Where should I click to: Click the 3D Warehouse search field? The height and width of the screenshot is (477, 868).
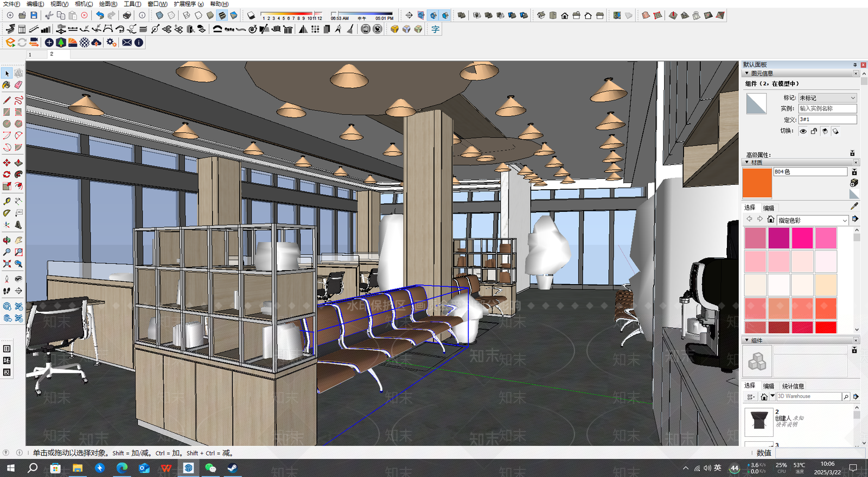coord(809,396)
